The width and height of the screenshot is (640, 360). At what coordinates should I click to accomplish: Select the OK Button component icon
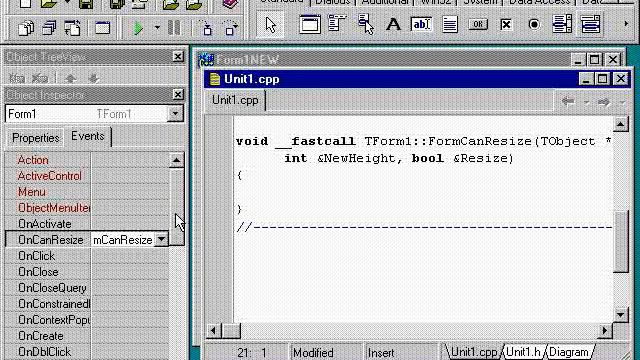click(x=478, y=24)
